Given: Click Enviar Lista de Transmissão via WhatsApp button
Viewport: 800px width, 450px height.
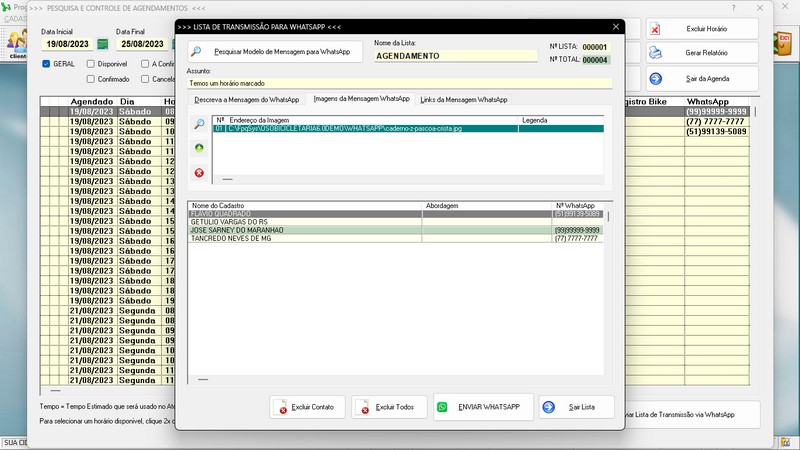Looking at the screenshot, I should (x=692, y=415).
